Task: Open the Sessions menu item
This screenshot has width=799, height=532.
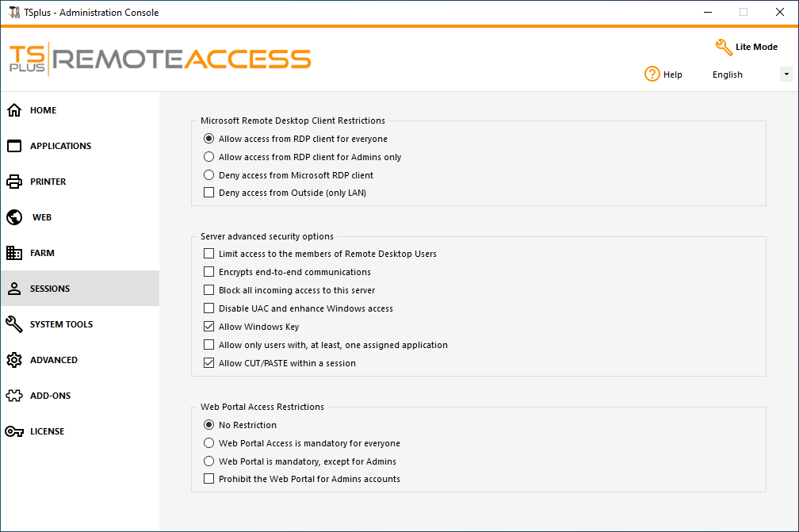Action: click(50, 289)
